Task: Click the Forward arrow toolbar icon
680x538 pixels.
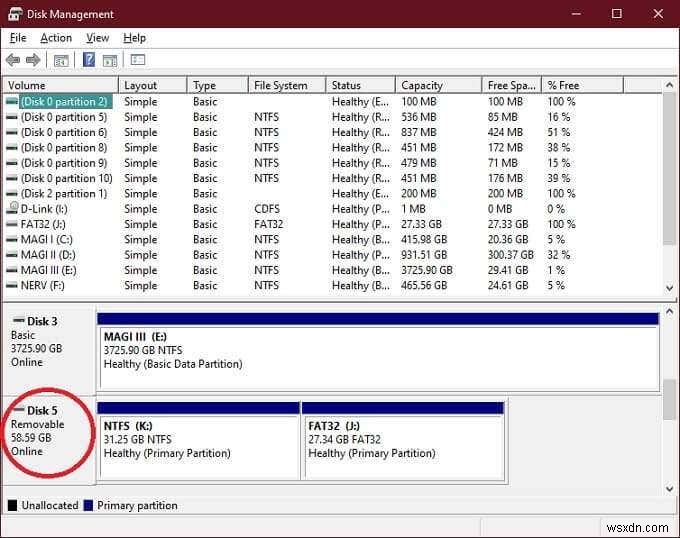Action: tap(33, 60)
